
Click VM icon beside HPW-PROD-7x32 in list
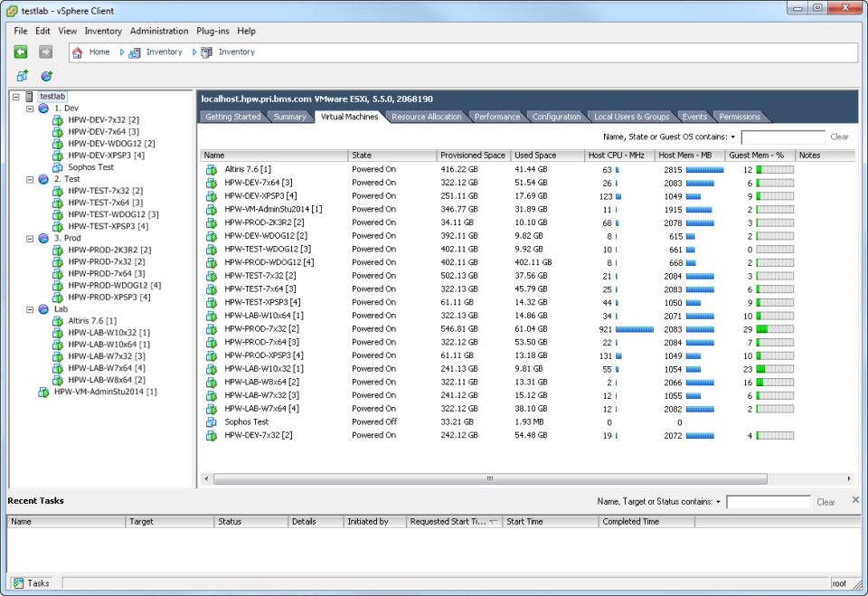click(212, 329)
